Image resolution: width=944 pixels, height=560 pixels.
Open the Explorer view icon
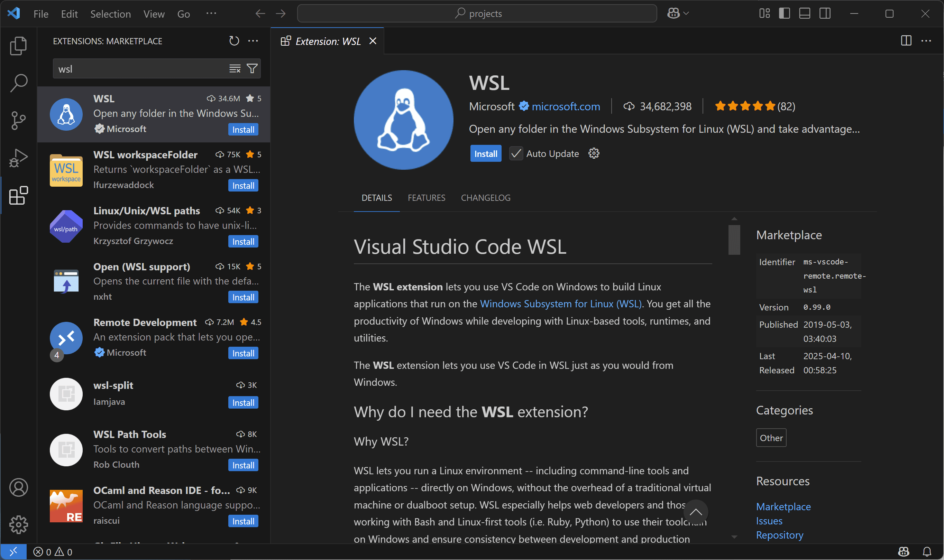click(18, 46)
